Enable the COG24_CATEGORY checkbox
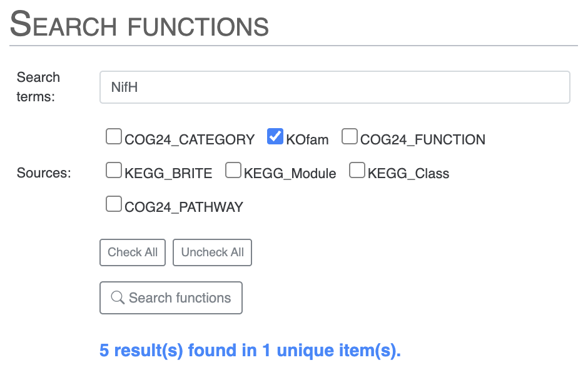 point(114,137)
